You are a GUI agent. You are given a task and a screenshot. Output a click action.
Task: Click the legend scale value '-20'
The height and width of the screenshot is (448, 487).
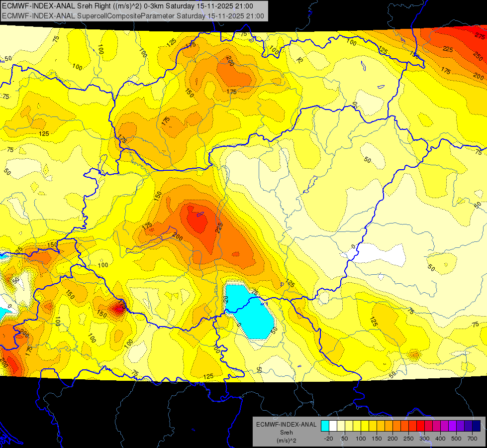click(x=328, y=439)
